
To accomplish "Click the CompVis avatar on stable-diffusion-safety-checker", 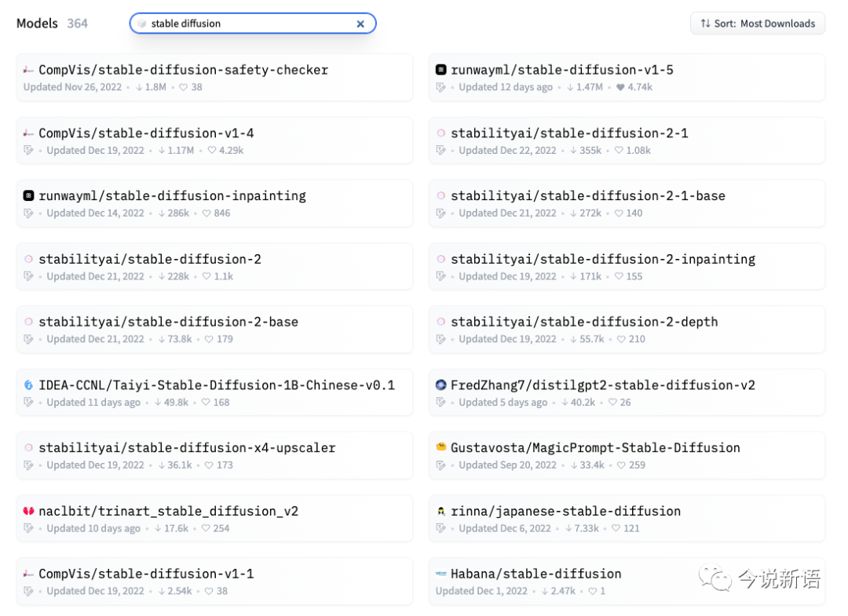I will click(x=29, y=71).
